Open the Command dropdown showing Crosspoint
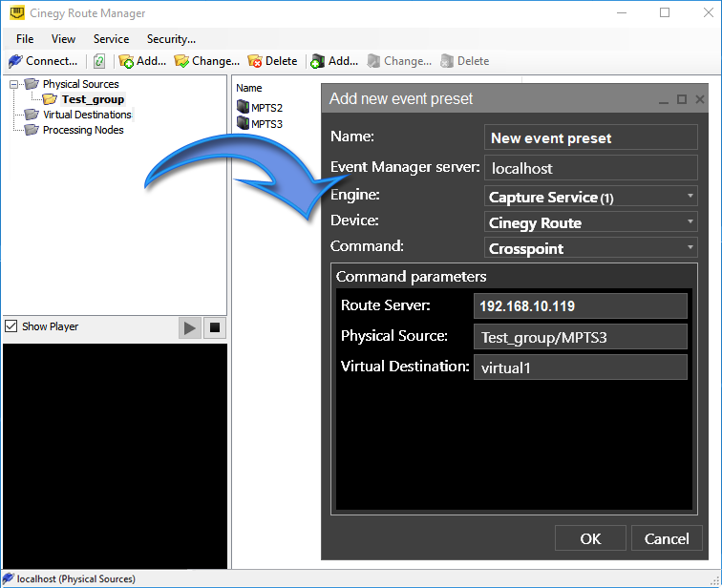722x588 pixels. pos(591,247)
